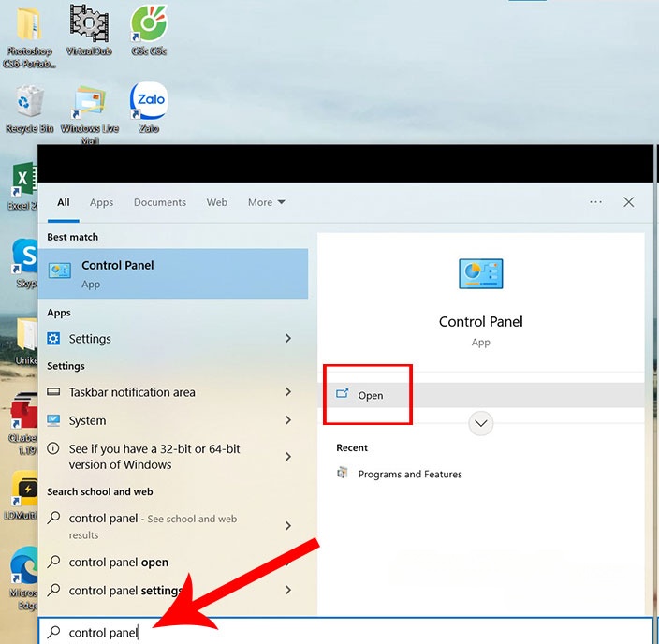Click the System monitor icon in results
This screenshot has height=644, width=659.
(x=53, y=420)
